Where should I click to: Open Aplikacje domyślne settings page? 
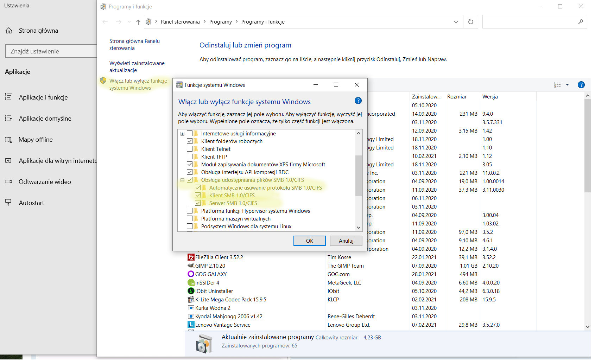coord(45,118)
